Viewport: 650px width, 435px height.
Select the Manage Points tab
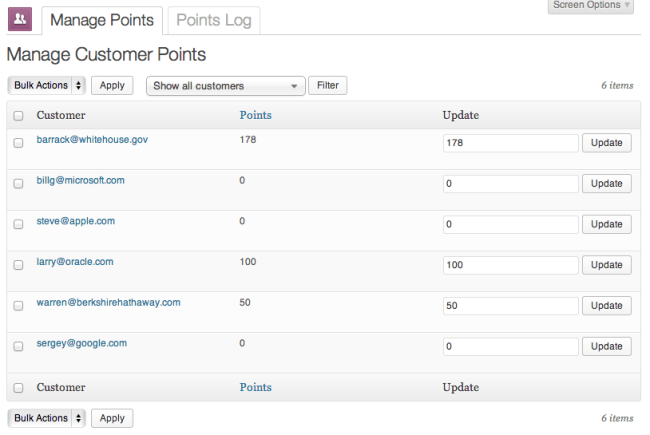click(102, 20)
